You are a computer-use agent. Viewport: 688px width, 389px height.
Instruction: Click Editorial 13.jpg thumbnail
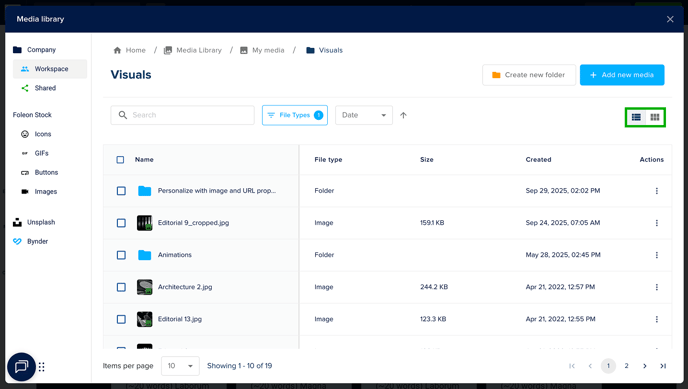(144, 319)
